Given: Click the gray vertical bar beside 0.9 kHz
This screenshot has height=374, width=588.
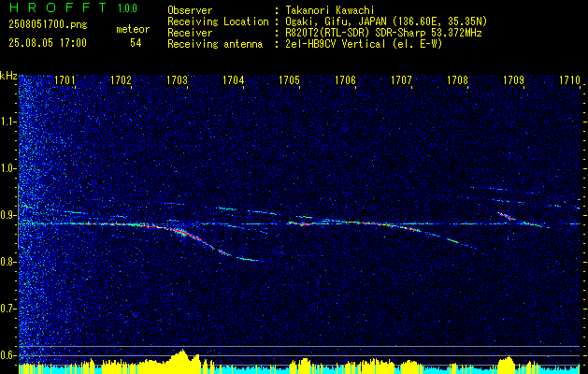Looking at the screenshot, I should [x=18, y=216].
